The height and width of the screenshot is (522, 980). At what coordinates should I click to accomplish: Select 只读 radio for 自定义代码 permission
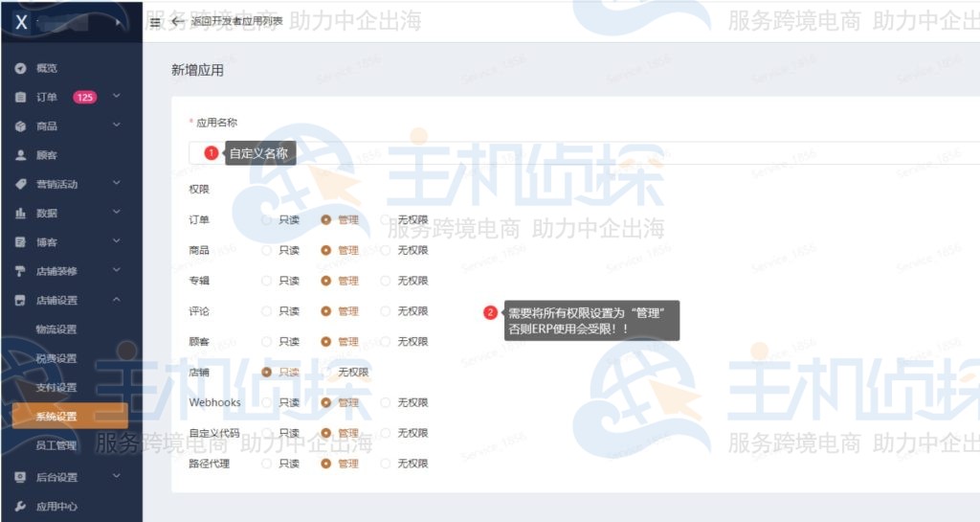pos(266,433)
